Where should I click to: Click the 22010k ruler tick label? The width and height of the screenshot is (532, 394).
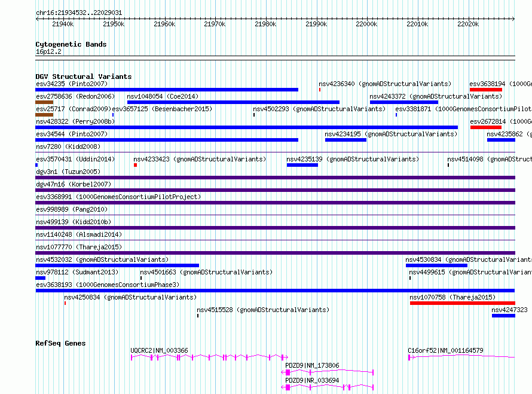[417, 24]
